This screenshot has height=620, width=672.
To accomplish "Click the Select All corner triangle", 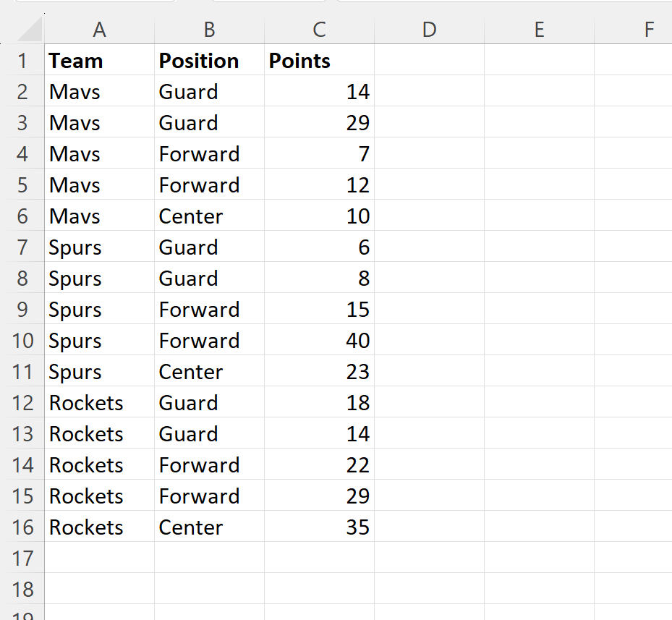I will pyautogui.click(x=29, y=29).
